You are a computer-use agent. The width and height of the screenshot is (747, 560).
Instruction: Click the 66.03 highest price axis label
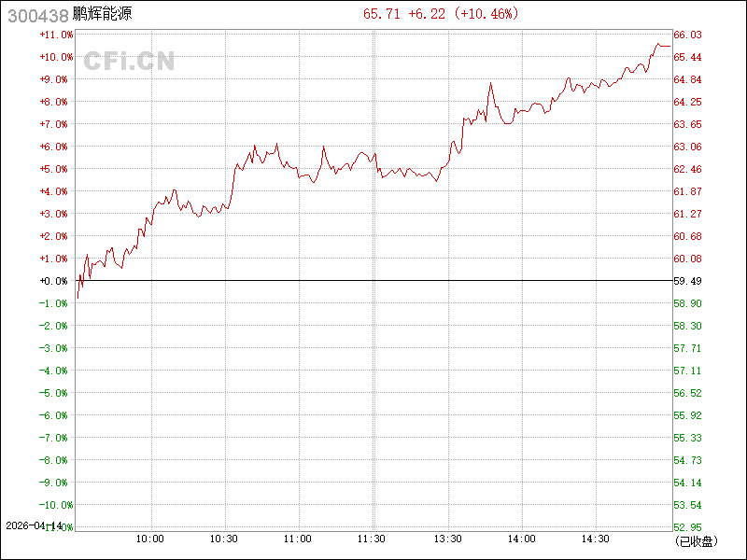click(x=688, y=35)
